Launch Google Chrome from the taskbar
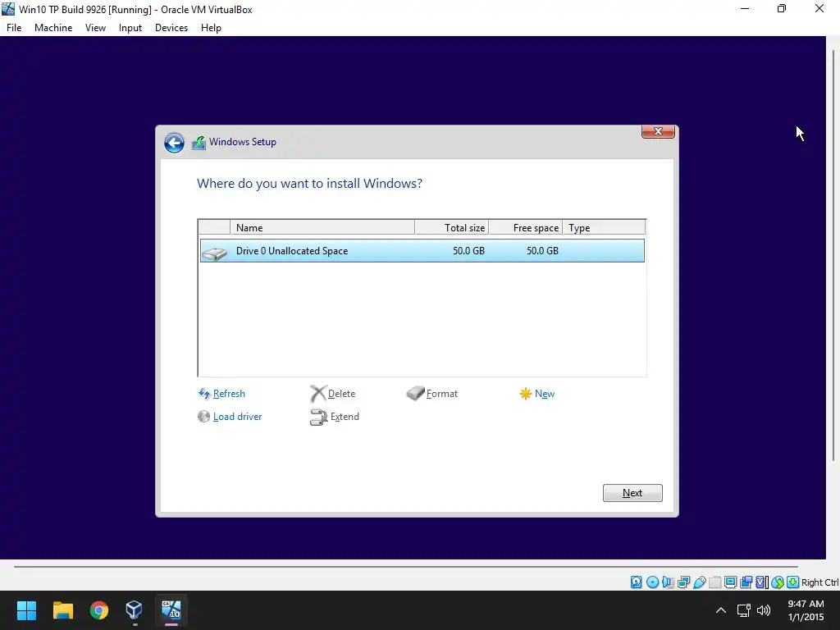This screenshot has width=840, height=630. [x=98, y=610]
